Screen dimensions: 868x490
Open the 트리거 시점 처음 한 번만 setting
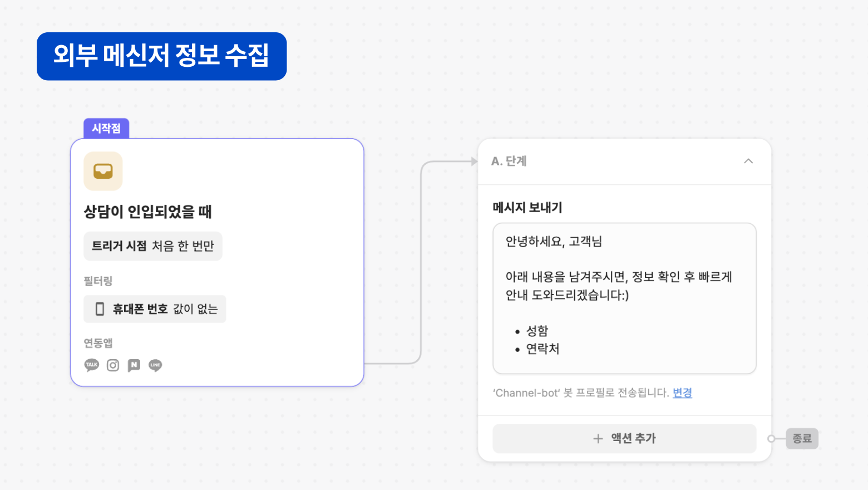pyautogui.click(x=153, y=246)
